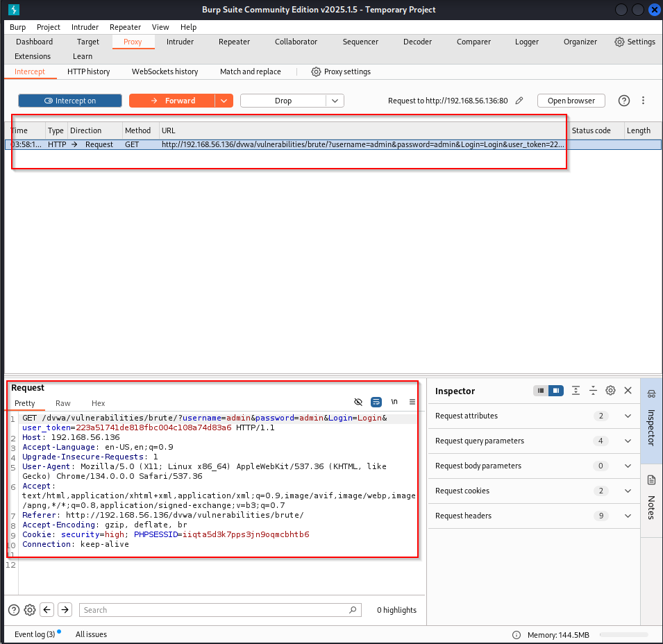Open All issues in status bar
This screenshot has height=644, width=663.
pyautogui.click(x=91, y=634)
